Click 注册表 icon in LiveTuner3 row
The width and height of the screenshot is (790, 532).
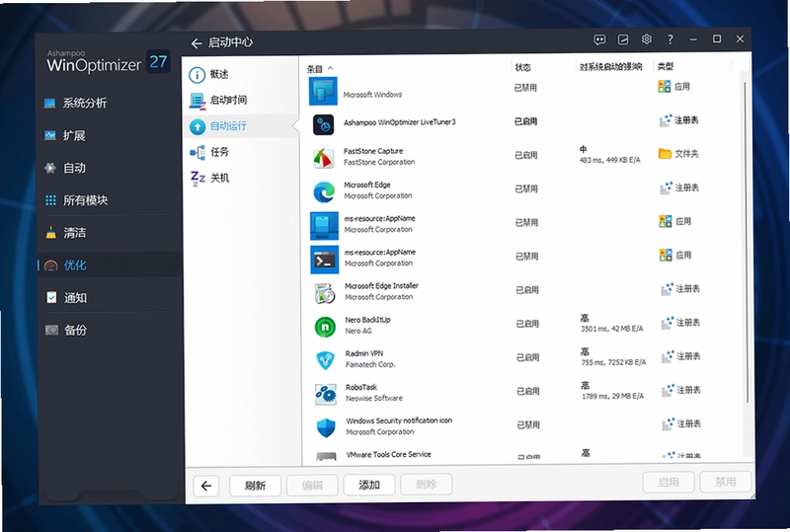(666, 120)
